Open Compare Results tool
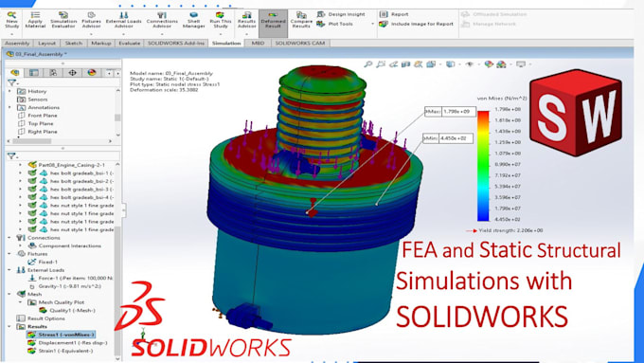Screen dimensions: 644x363 click(301, 20)
